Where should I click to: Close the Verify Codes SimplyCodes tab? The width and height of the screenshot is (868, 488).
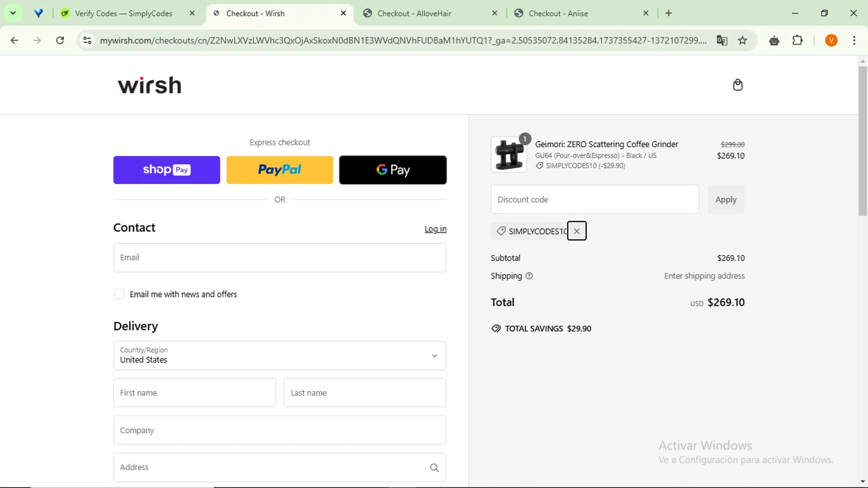coord(192,13)
